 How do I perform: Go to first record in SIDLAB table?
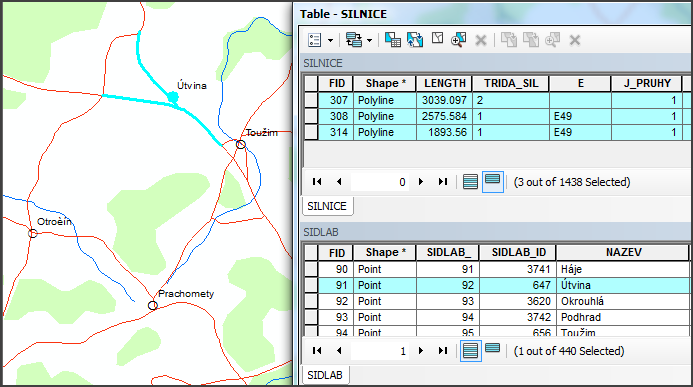(x=317, y=351)
